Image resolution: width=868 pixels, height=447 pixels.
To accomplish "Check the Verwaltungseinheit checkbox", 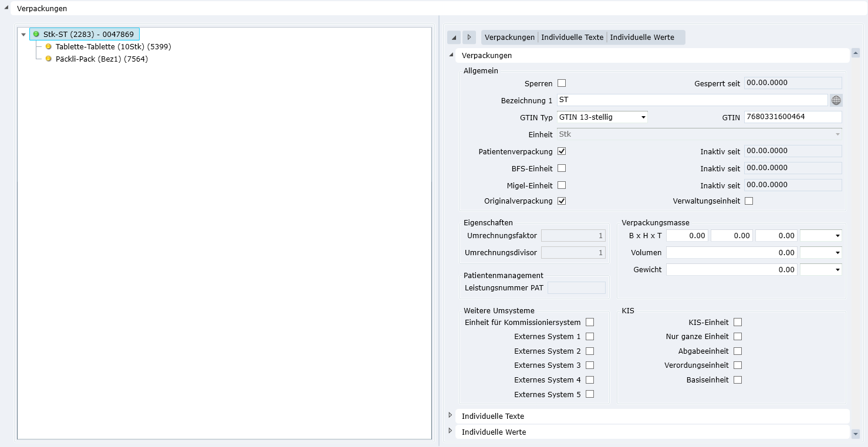I will [x=749, y=201].
